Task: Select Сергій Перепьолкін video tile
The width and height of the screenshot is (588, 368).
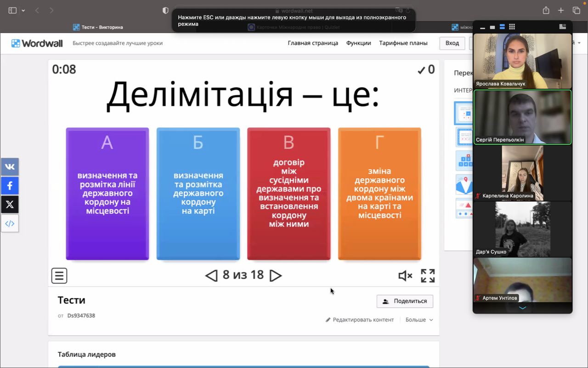Action: pos(523,117)
